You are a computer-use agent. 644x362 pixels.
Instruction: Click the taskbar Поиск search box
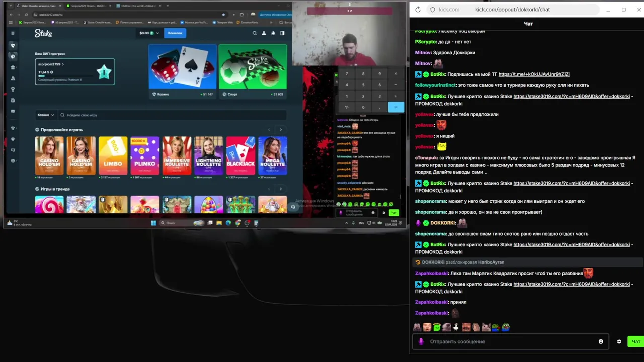click(182, 223)
